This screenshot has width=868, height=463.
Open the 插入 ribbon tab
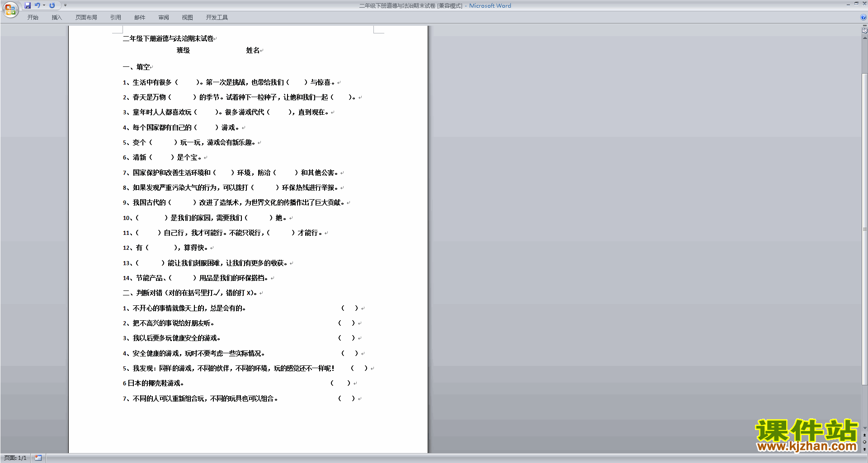[57, 18]
